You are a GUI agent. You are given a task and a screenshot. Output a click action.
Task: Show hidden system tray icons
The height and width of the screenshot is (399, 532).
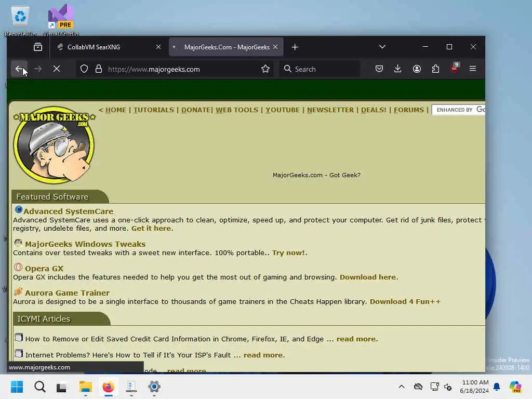[x=402, y=387]
